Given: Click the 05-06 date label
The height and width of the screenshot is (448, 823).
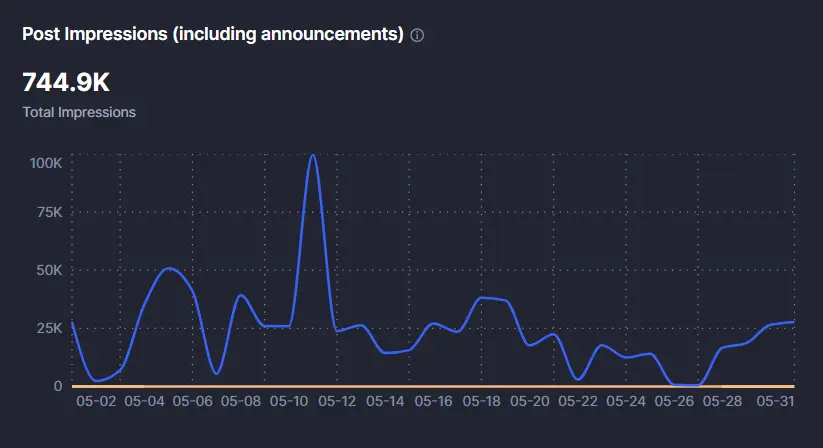Looking at the screenshot, I should tap(193, 401).
